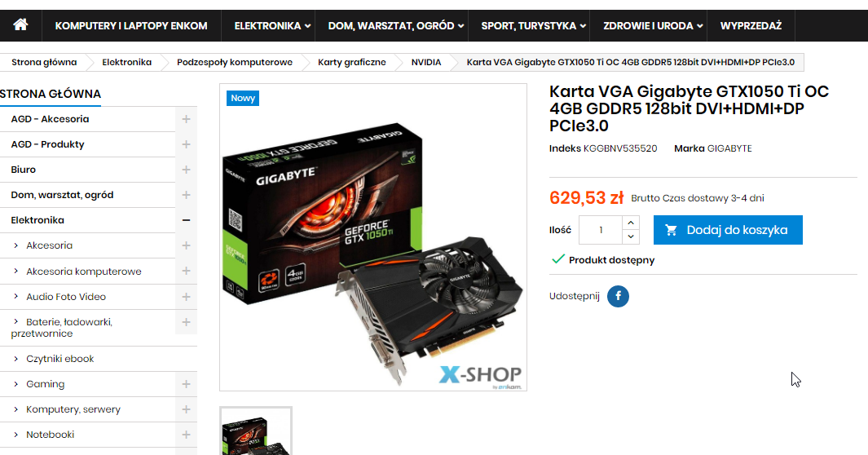Expand the Biuro category plus icon
Viewport: 868px width, 455px height.
click(186, 170)
